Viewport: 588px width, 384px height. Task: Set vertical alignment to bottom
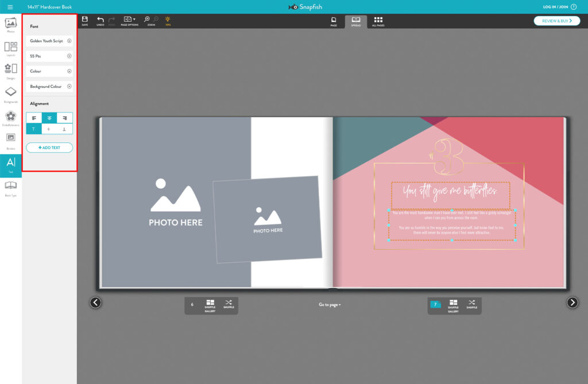click(x=65, y=129)
